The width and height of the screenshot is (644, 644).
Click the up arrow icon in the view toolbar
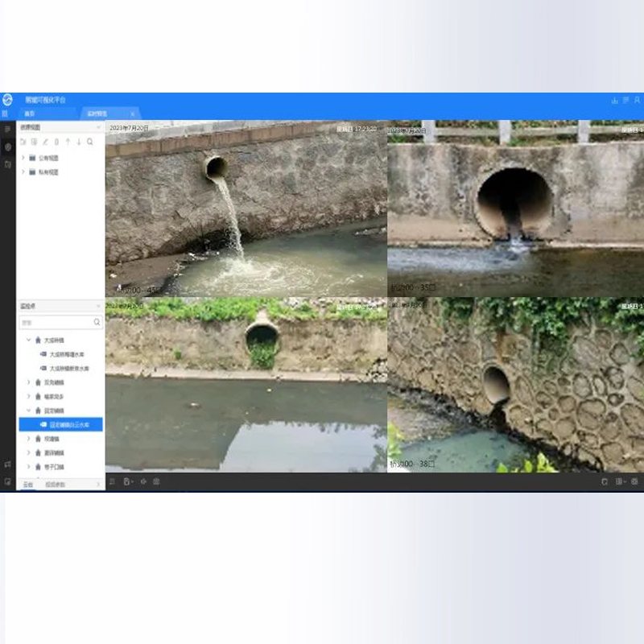[68, 142]
